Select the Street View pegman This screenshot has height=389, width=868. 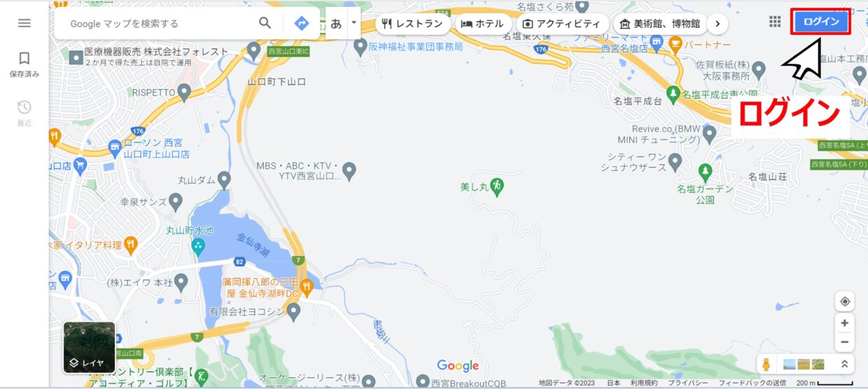click(x=766, y=364)
